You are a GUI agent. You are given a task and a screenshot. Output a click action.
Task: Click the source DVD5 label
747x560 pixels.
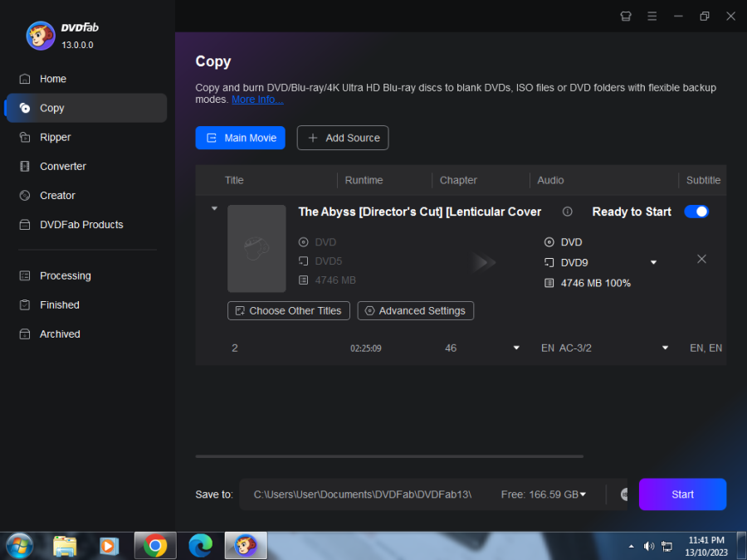coord(328,261)
